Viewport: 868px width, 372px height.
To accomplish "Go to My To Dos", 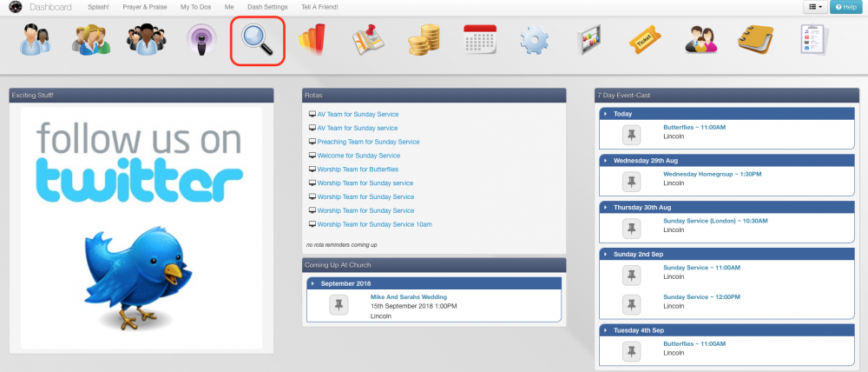I will click(196, 7).
